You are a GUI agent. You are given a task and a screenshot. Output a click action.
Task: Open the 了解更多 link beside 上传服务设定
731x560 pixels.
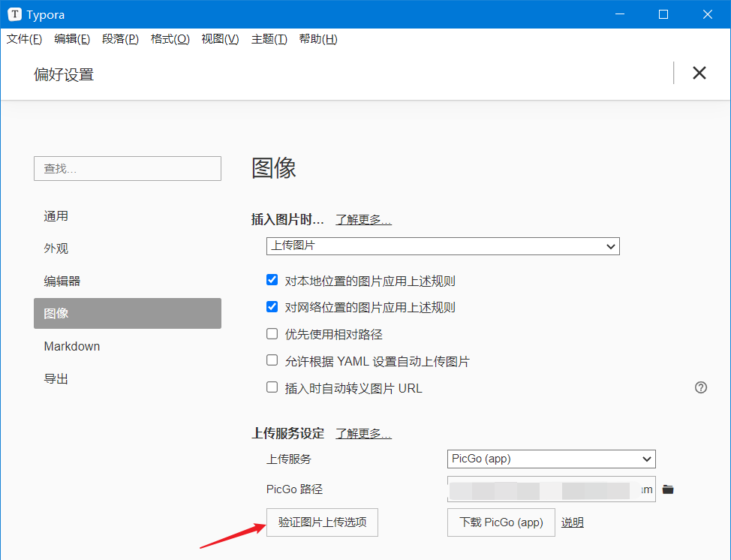[363, 433]
